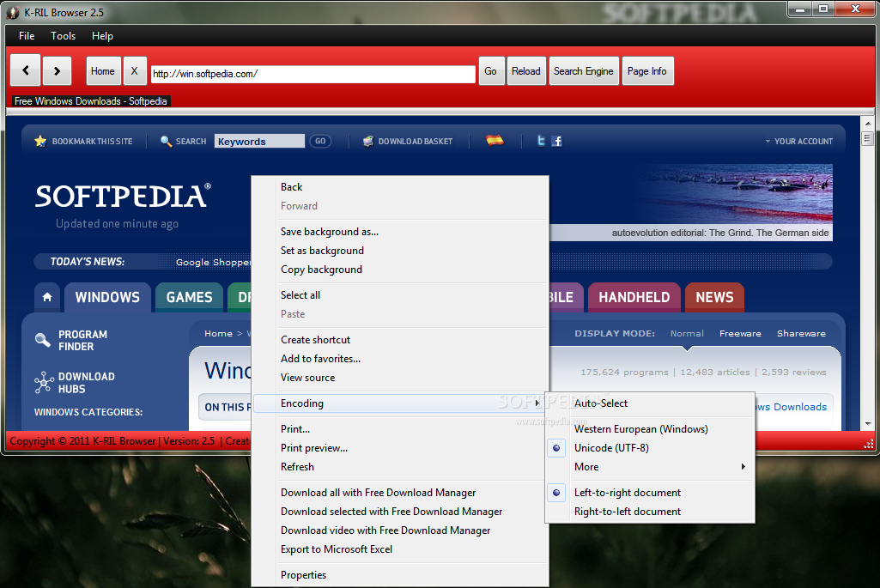Select Right-to-left document option
The height and width of the screenshot is (588, 880).
tap(650, 512)
